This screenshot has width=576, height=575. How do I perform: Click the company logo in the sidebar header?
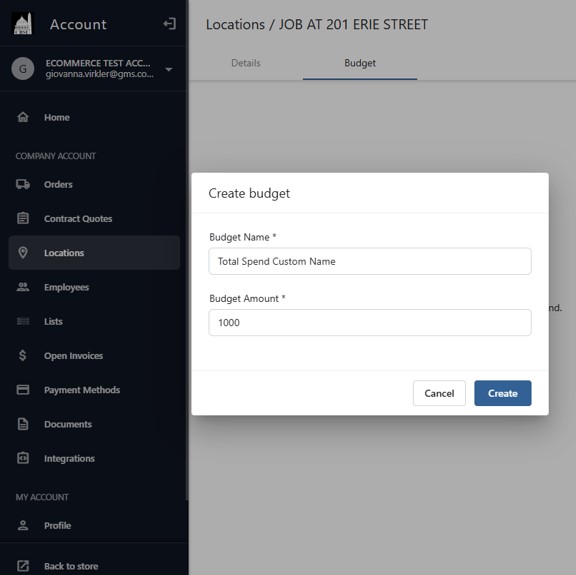coord(22,24)
